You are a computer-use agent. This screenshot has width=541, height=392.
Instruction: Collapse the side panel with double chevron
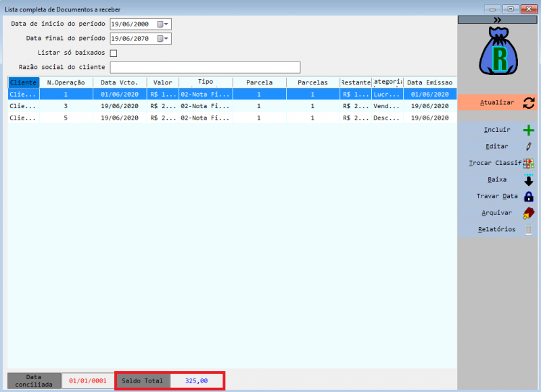point(497,20)
